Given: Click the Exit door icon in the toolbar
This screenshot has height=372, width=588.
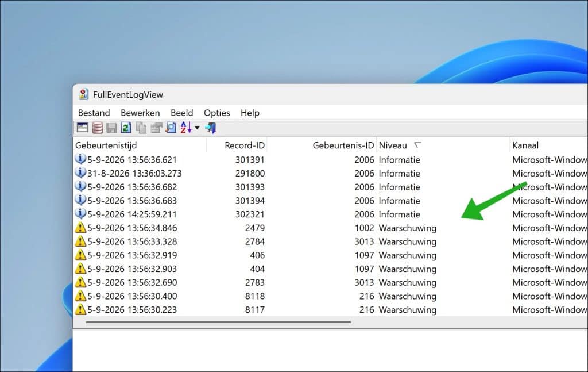Looking at the screenshot, I should click(x=211, y=128).
